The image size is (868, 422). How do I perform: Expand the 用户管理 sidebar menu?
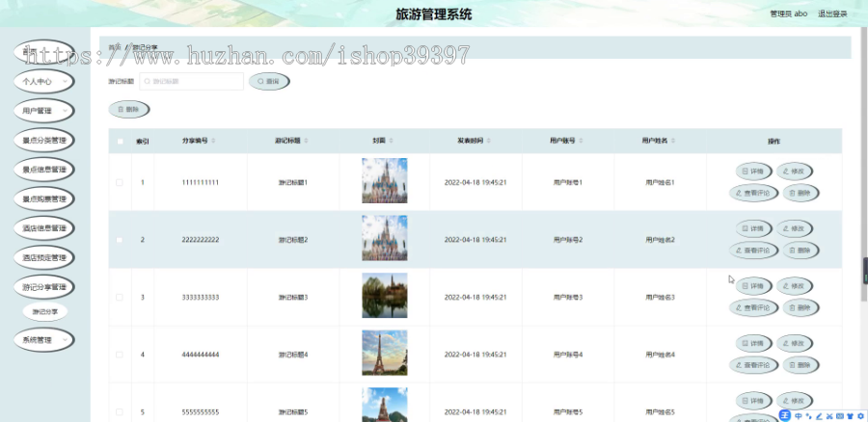[43, 111]
